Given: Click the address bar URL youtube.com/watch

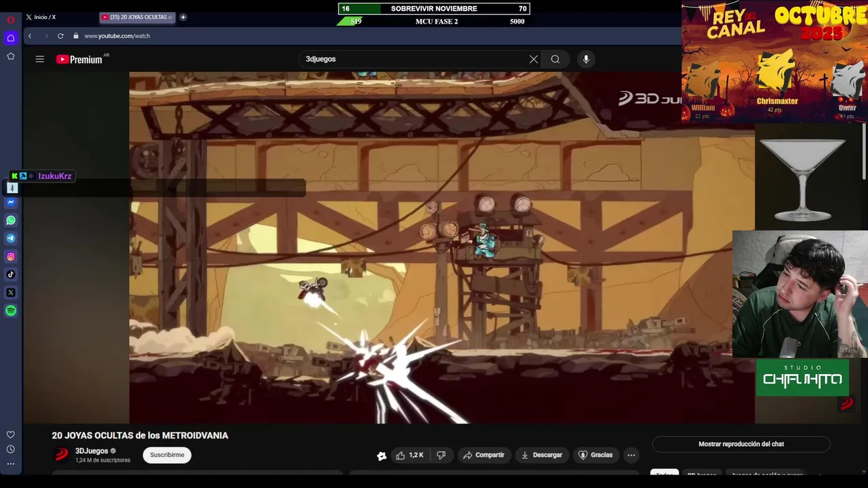Looking at the screenshot, I should pyautogui.click(x=117, y=36).
